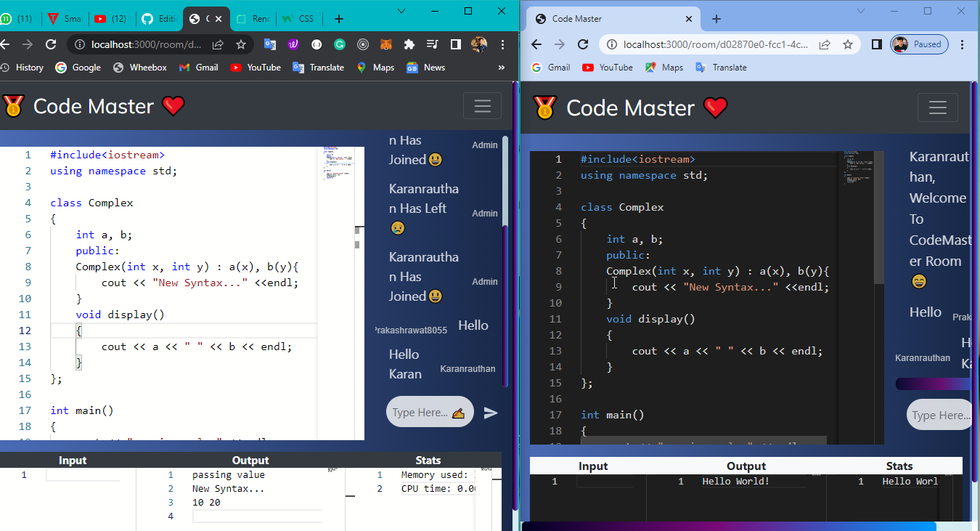Reload the page in right browser
Image resolution: width=980 pixels, height=531 pixels.
[582, 44]
